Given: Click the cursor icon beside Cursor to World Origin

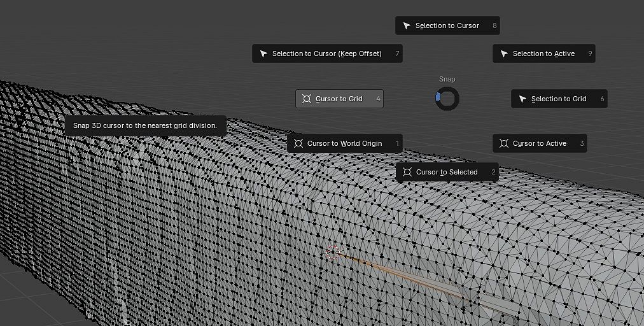Looking at the screenshot, I should (x=298, y=144).
